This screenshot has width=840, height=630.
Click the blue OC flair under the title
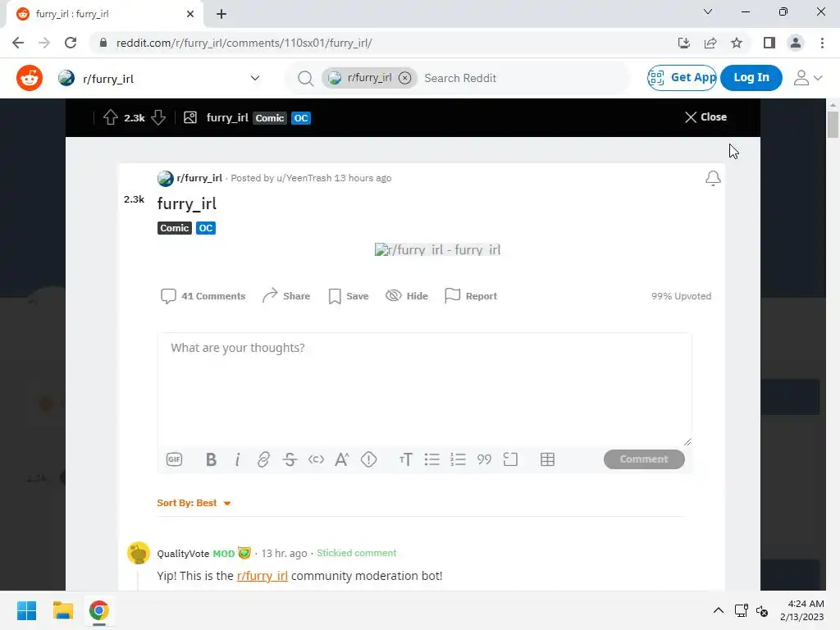coord(206,228)
